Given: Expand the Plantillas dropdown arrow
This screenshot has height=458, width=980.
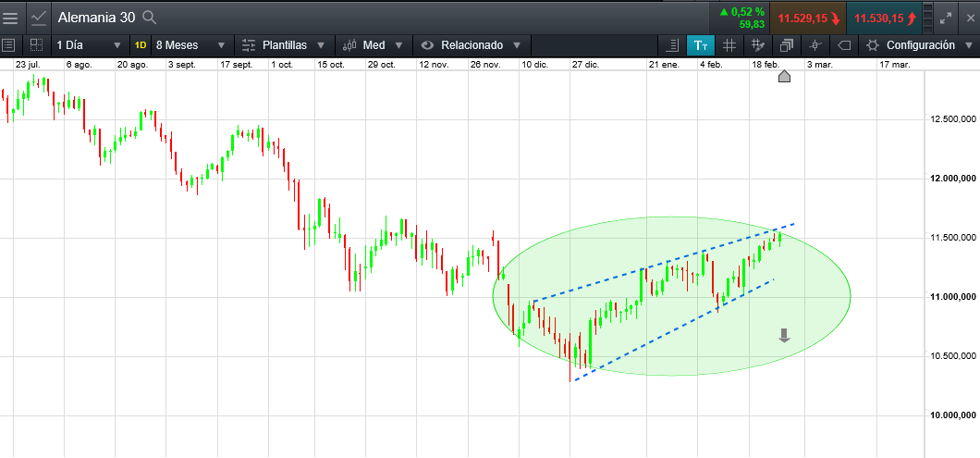Looking at the screenshot, I should (x=321, y=45).
